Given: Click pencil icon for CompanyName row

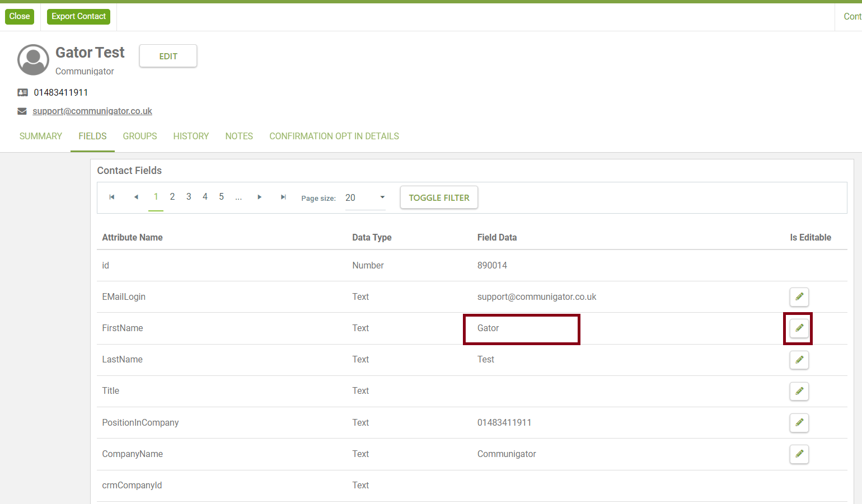Looking at the screenshot, I should (799, 454).
